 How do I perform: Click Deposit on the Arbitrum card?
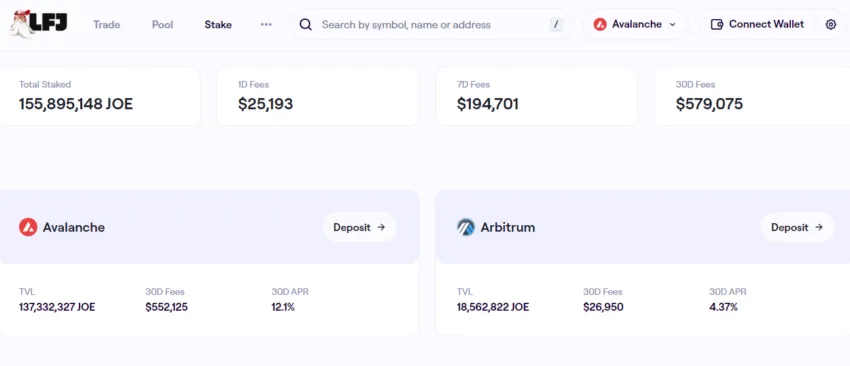797,227
